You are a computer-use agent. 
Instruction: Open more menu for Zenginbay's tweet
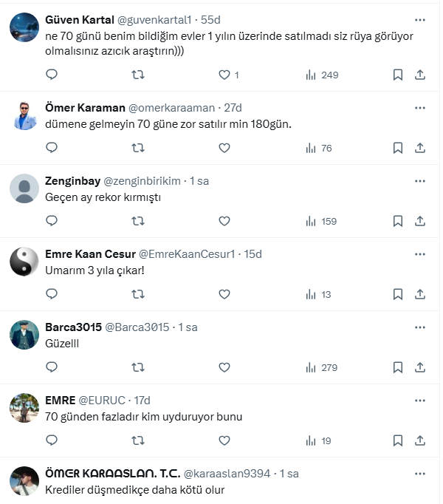coord(419,181)
